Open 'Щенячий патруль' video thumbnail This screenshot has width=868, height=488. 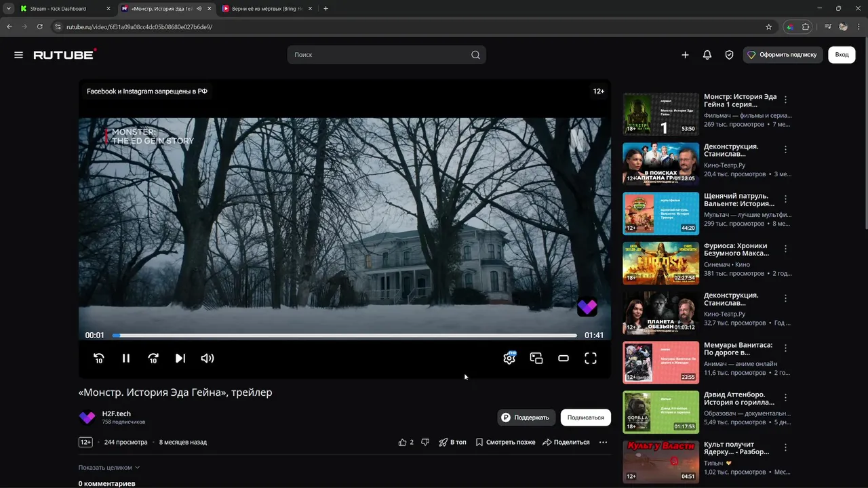point(660,213)
